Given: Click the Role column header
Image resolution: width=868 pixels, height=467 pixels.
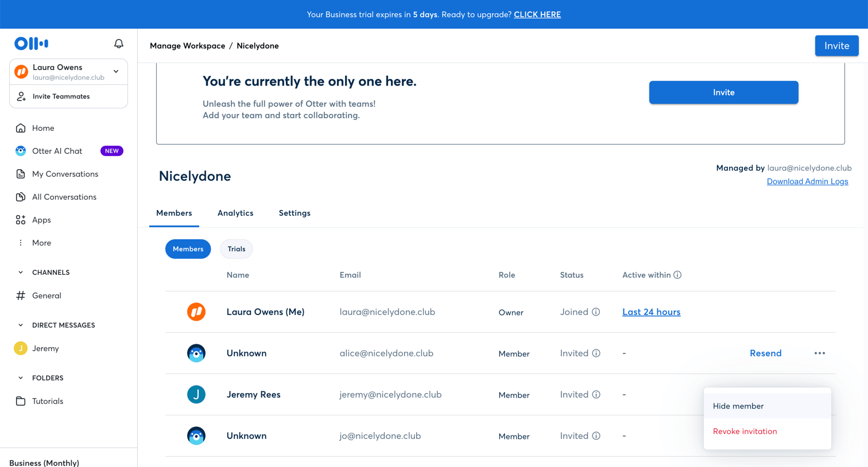Looking at the screenshot, I should (x=506, y=275).
